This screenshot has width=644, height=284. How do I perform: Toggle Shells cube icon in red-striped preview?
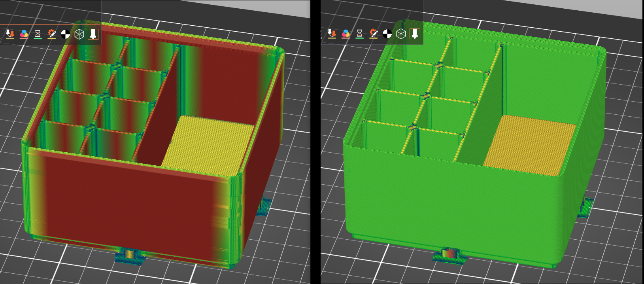click(x=79, y=34)
